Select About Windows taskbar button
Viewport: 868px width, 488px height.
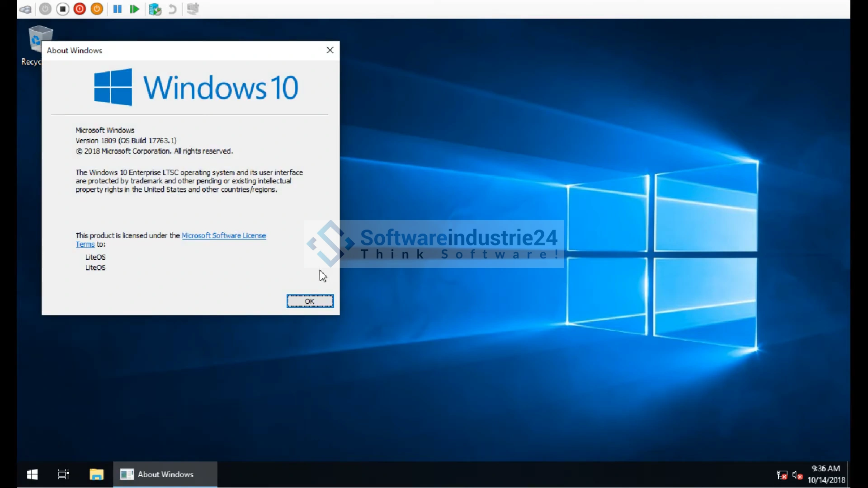165,474
